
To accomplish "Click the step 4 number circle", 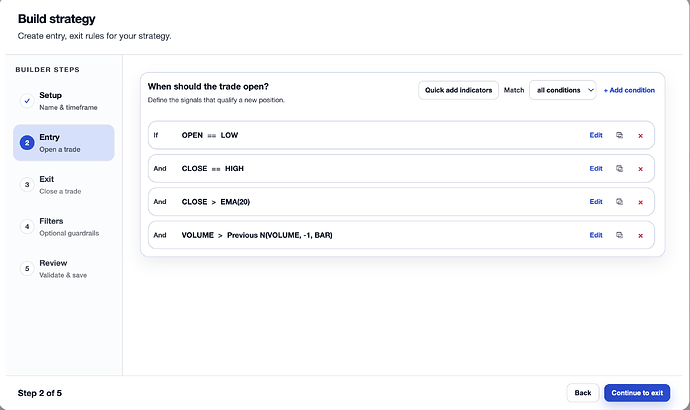I will (x=27, y=227).
